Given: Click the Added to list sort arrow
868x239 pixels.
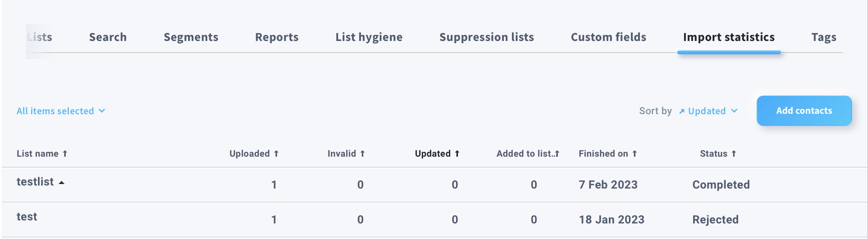Looking at the screenshot, I should pyautogui.click(x=557, y=154).
